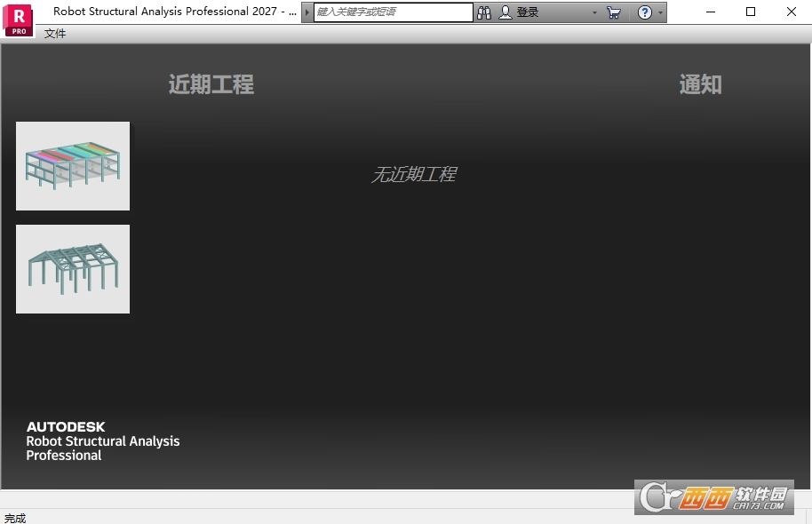
Task: Click the 通知 heading
Action: [700, 84]
